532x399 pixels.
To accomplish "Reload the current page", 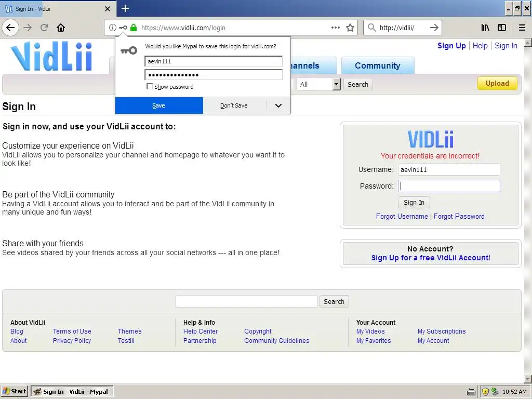I will point(44,28).
